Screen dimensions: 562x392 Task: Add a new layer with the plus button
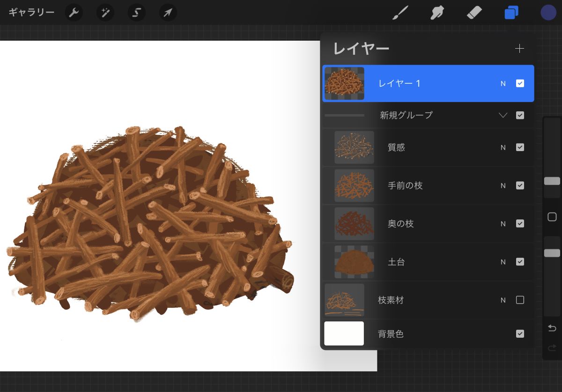519,48
